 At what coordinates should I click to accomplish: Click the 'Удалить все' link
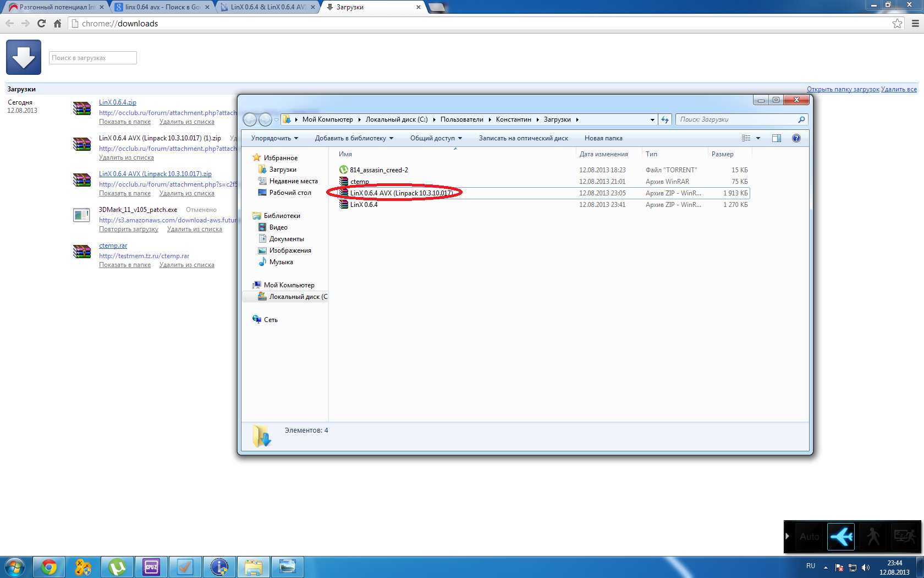(x=899, y=89)
